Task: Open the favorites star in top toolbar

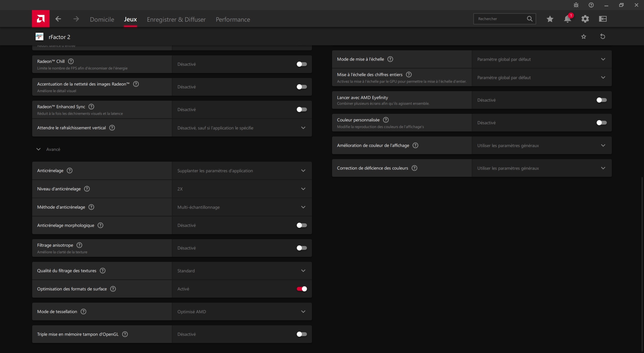Action: pos(550,19)
